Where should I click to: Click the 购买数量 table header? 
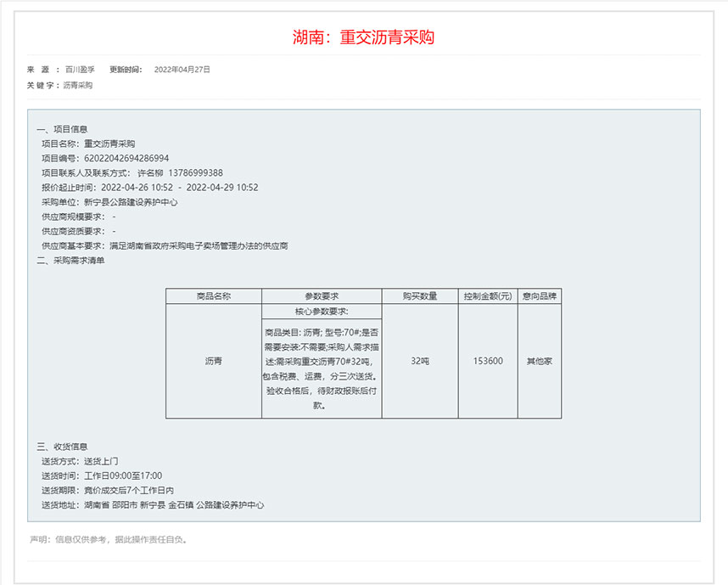click(419, 296)
